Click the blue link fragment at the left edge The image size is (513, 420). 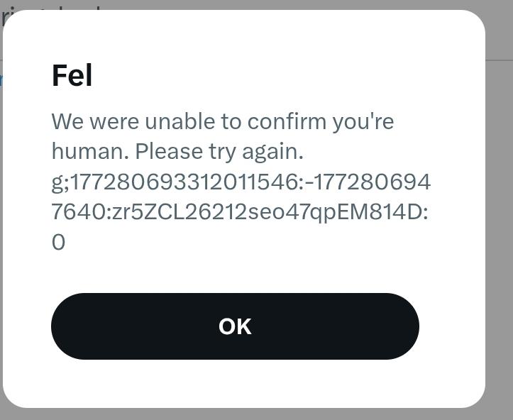1,79
